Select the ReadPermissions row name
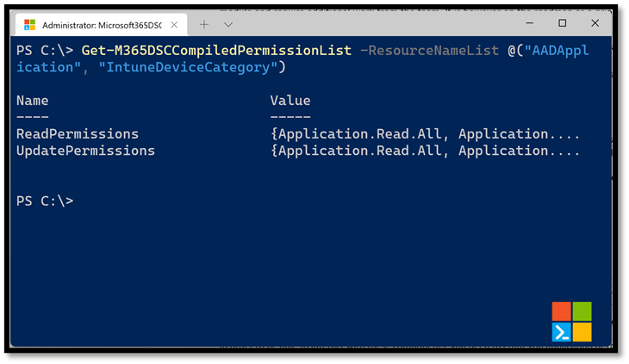This screenshot has height=364, width=629. (x=78, y=134)
